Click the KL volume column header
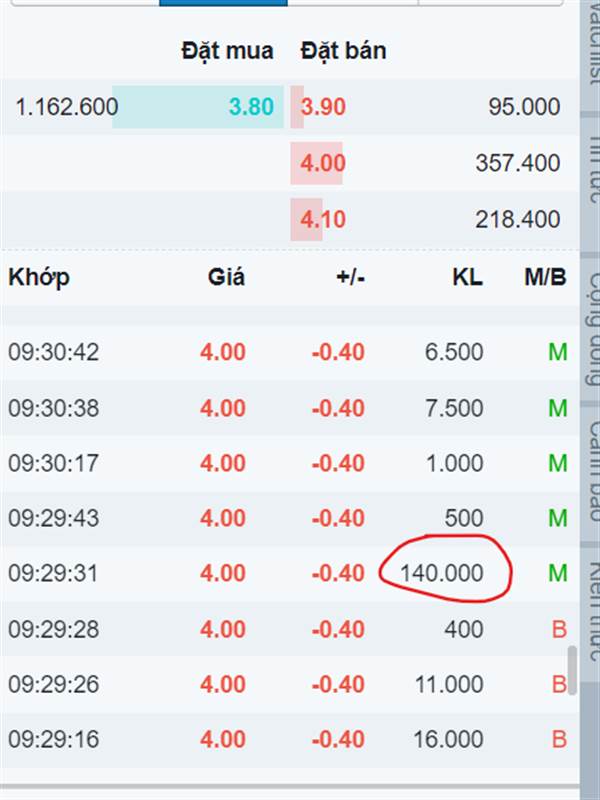Screen dimensions: 600x800 click(x=467, y=278)
